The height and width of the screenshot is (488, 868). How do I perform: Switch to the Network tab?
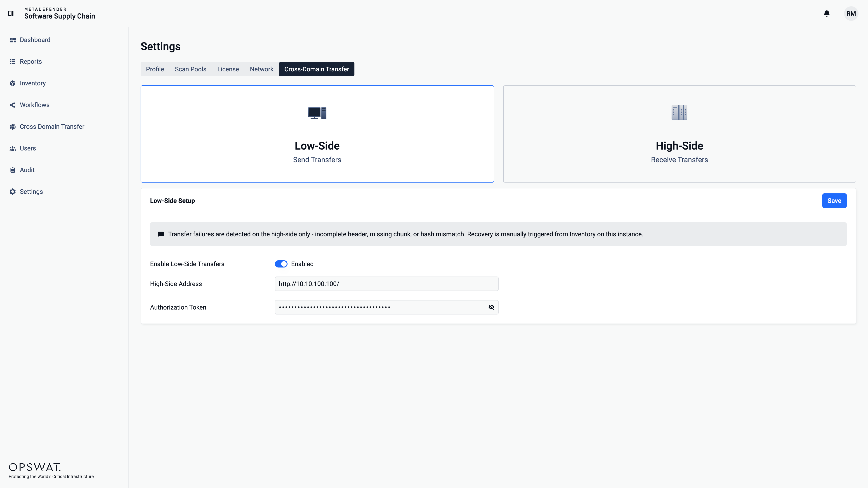[262, 69]
